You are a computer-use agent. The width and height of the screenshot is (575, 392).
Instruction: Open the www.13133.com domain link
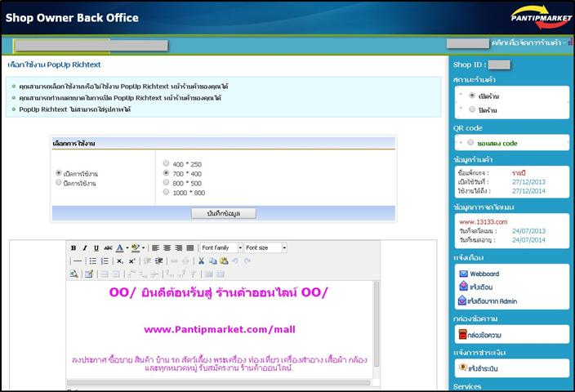(x=483, y=222)
